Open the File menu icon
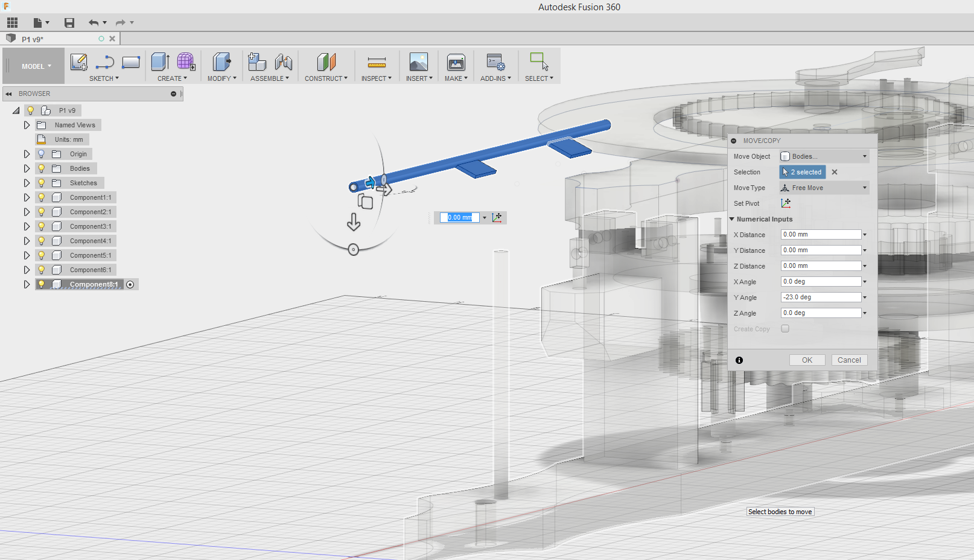974x560 pixels. (41, 23)
